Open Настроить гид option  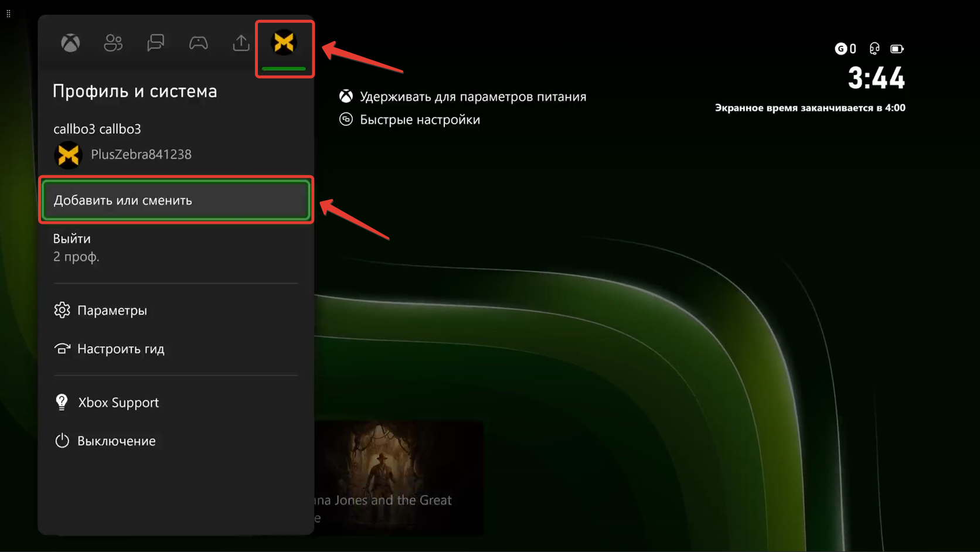click(x=121, y=349)
